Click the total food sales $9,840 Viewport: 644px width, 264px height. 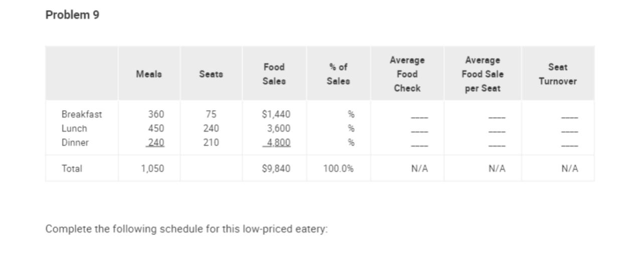(276, 168)
